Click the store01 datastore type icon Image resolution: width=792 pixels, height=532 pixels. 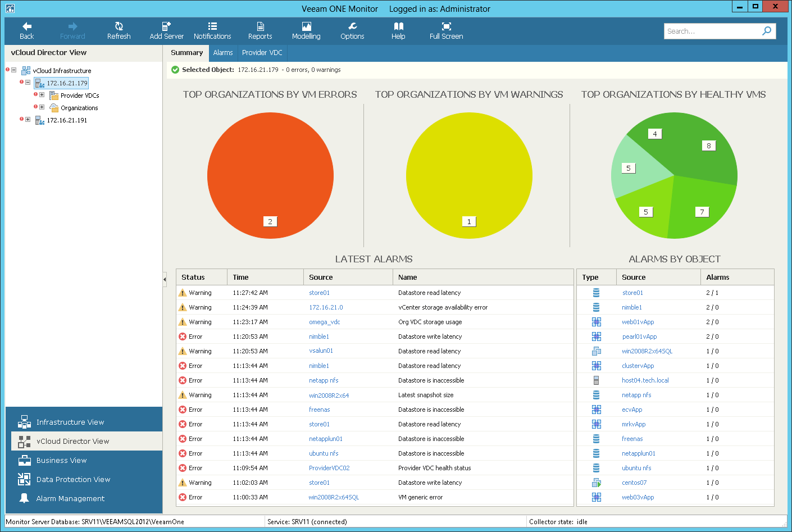pos(596,293)
